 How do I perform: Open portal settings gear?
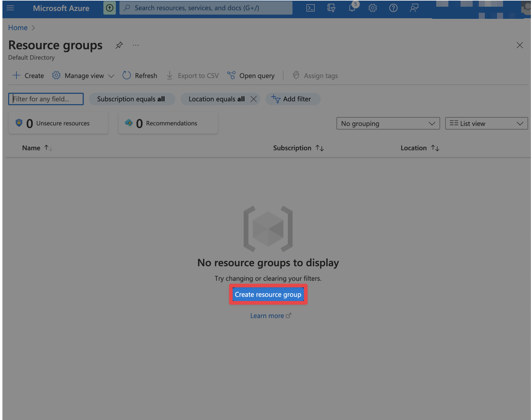tap(373, 8)
